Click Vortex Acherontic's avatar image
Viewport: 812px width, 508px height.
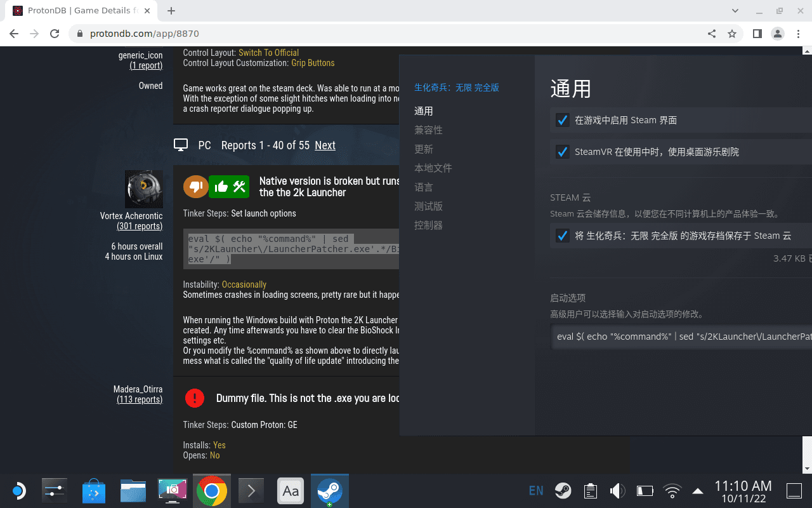[144, 189]
